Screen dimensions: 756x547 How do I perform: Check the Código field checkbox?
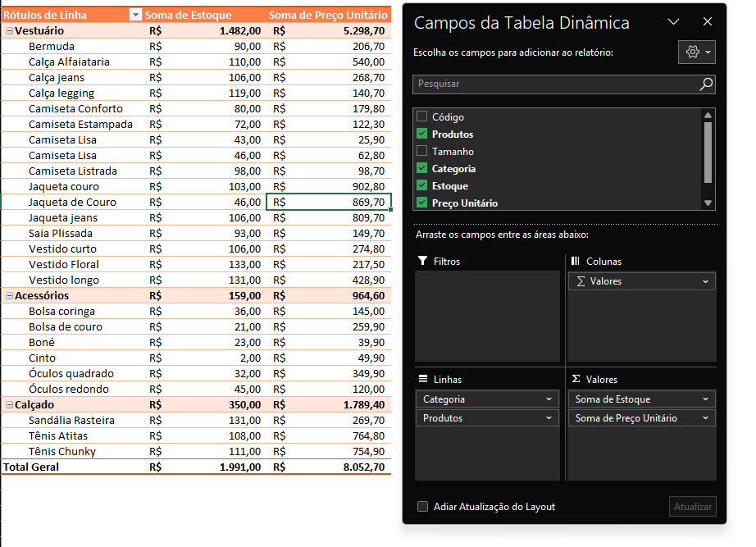click(x=422, y=116)
